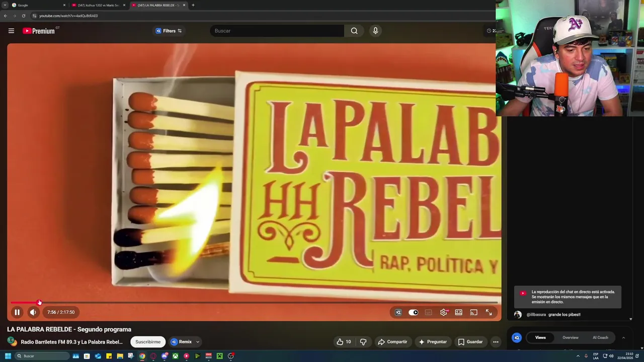644x362 pixels.
Task: Open Windows Start menu
Action: pos(8,356)
